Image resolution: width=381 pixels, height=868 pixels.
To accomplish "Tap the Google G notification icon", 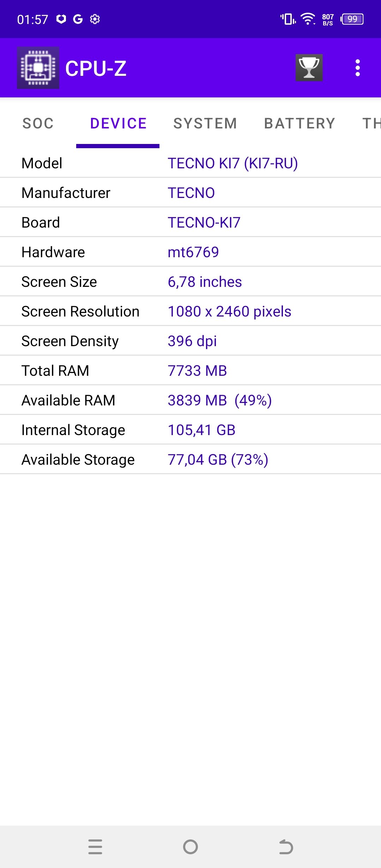I will [78, 19].
